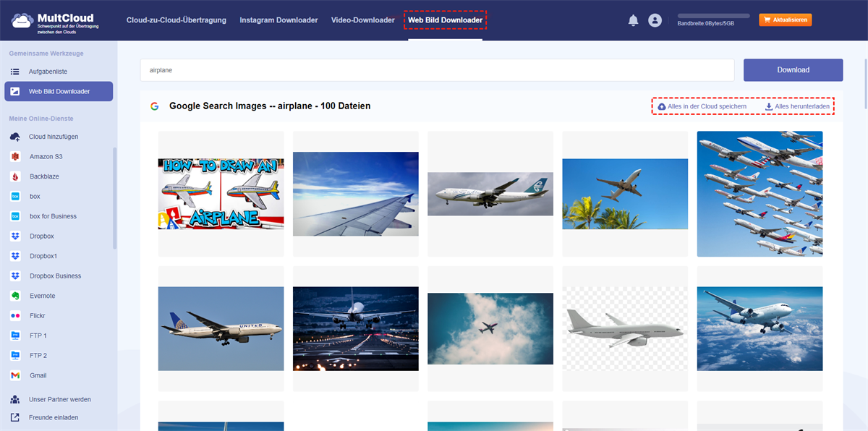Click the FTP 2 icon
The height and width of the screenshot is (431, 868).
[15, 355]
